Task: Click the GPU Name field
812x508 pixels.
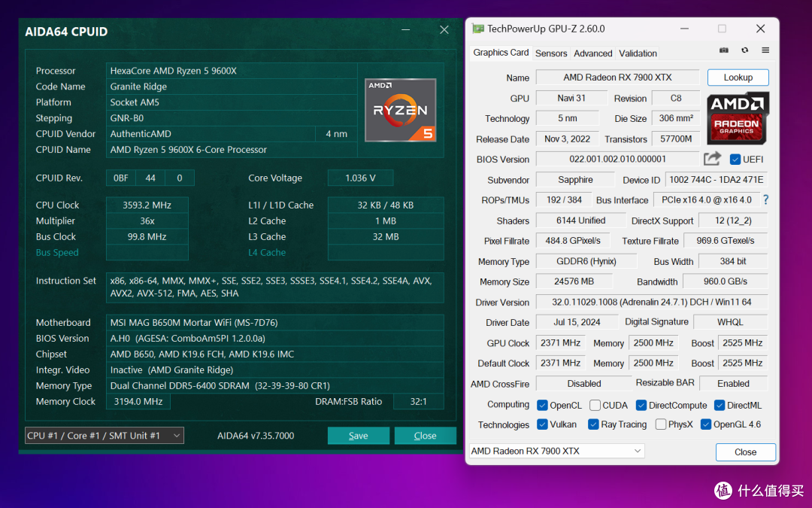Action: pyautogui.click(x=617, y=78)
